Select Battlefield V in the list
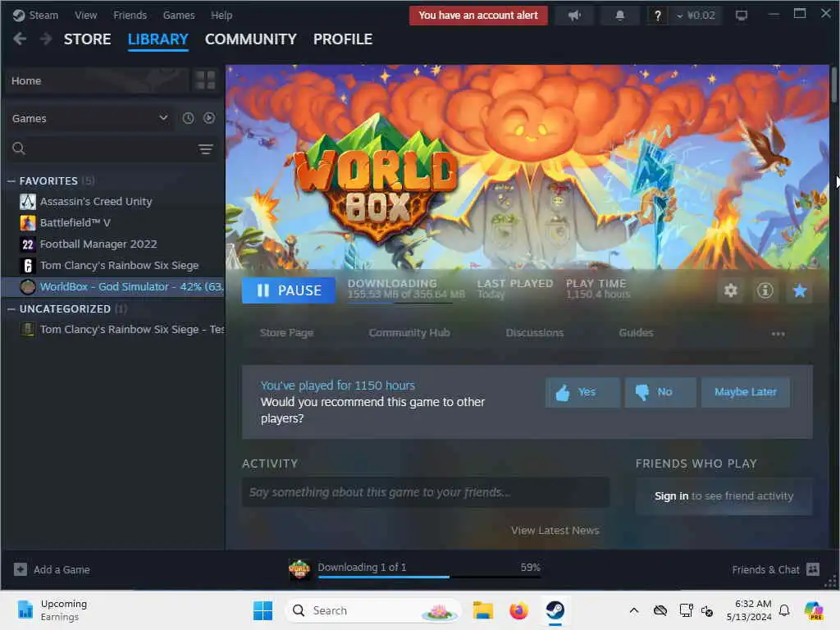 pos(112,223)
